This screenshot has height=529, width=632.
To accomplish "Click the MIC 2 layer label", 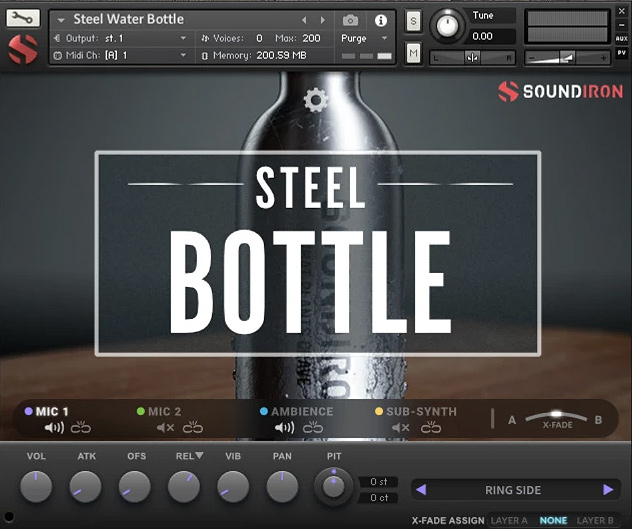I will pos(164,411).
